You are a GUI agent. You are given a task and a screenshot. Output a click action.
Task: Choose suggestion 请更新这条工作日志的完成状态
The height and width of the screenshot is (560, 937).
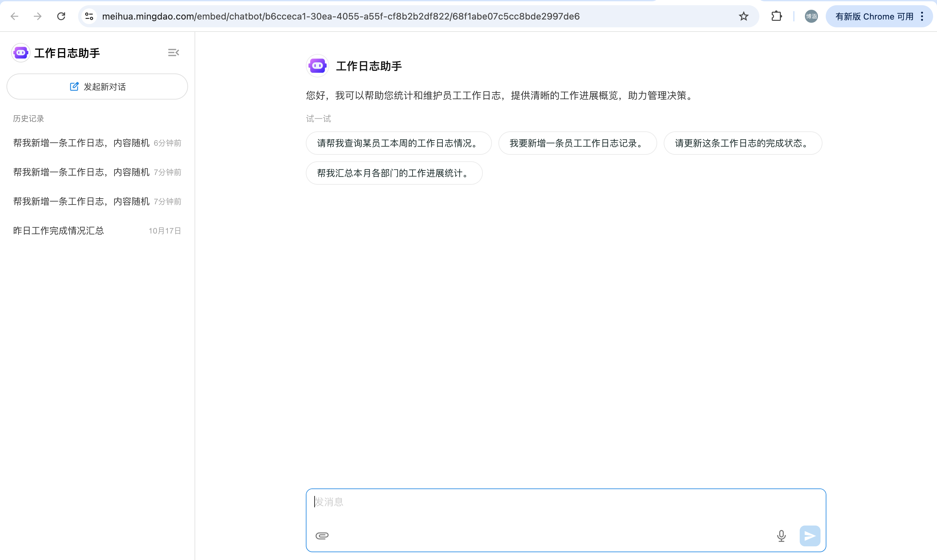pos(742,143)
